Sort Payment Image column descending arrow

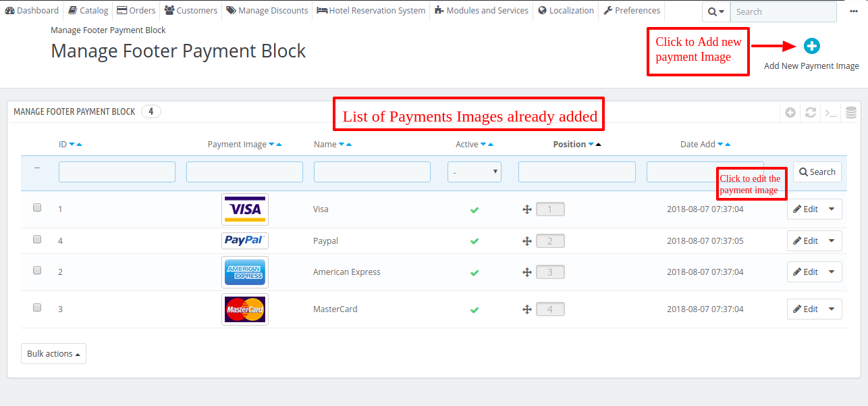(x=272, y=145)
